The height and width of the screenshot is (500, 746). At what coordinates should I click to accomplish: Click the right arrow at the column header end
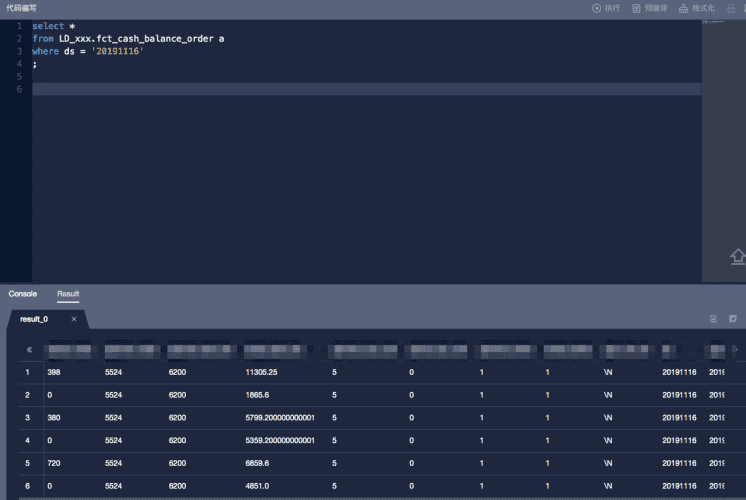coord(736,350)
